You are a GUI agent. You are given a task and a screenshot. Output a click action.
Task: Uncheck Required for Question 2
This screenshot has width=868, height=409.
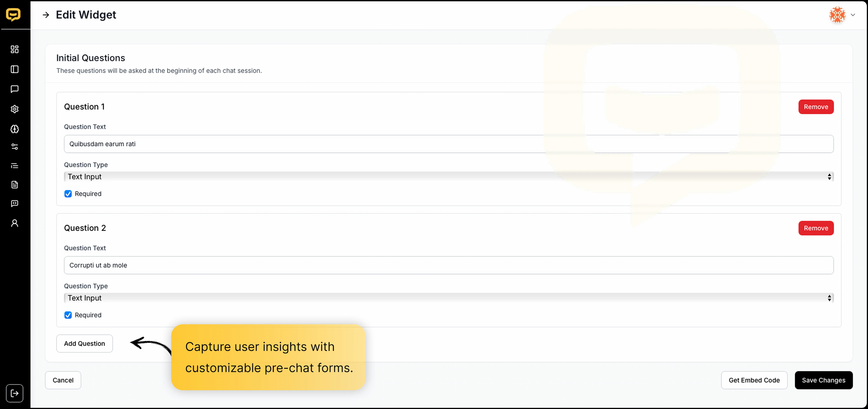point(68,315)
